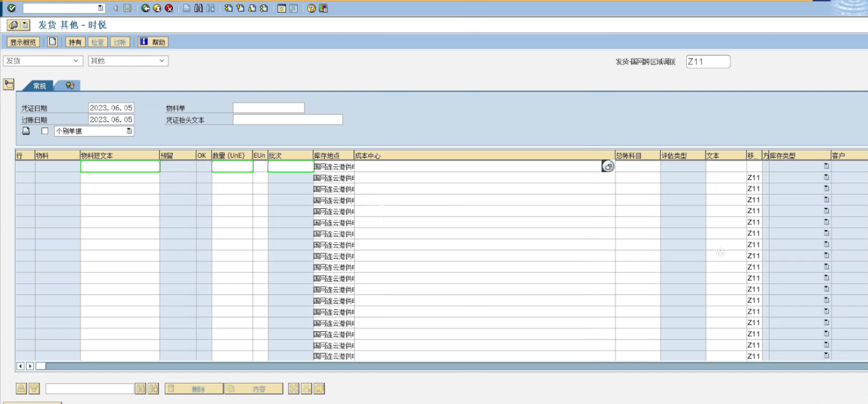The width and height of the screenshot is (868, 404).
Task: Click the new document icon beside 显示概览
Action: [53, 42]
